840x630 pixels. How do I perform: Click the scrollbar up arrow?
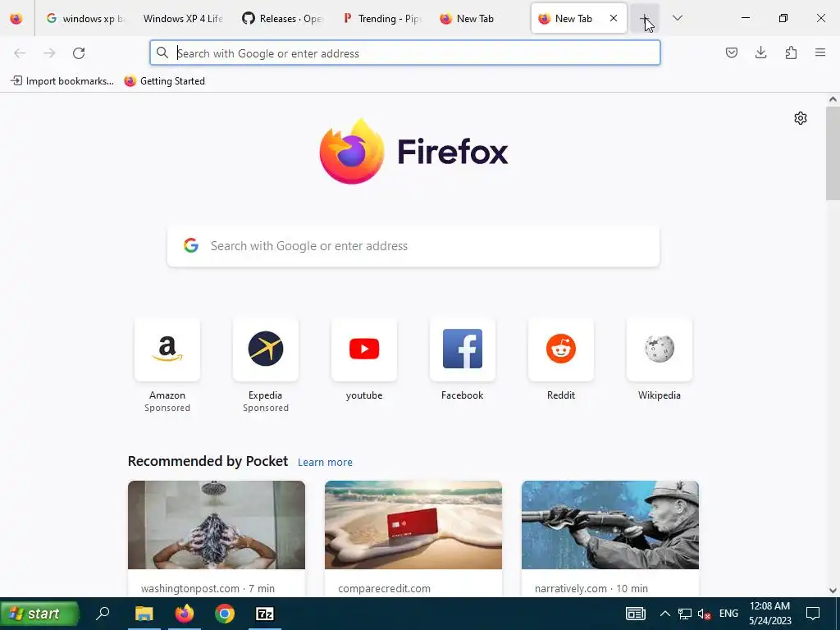[833, 99]
